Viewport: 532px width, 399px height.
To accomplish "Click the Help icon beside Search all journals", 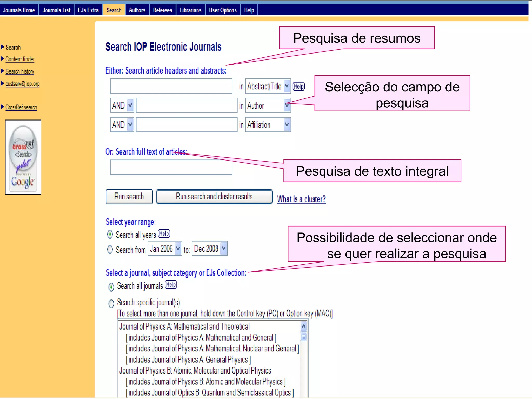I will (171, 285).
